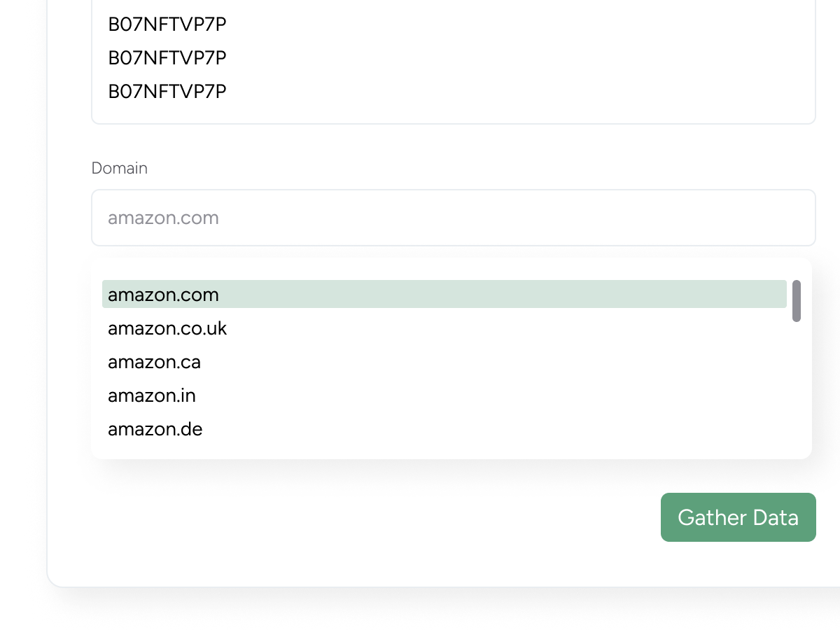Choose amazon.co.uk in the dropdown
Image resolution: width=840 pixels, height=630 pixels.
167,328
